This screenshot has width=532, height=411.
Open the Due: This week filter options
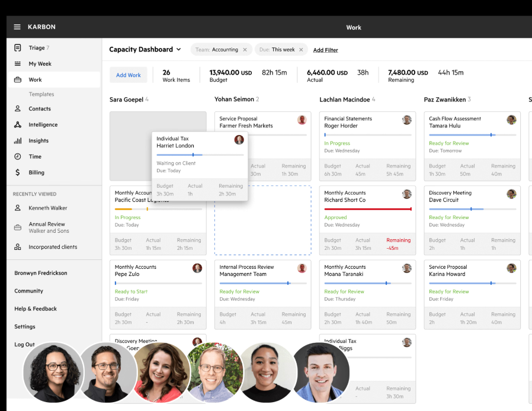click(x=276, y=50)
